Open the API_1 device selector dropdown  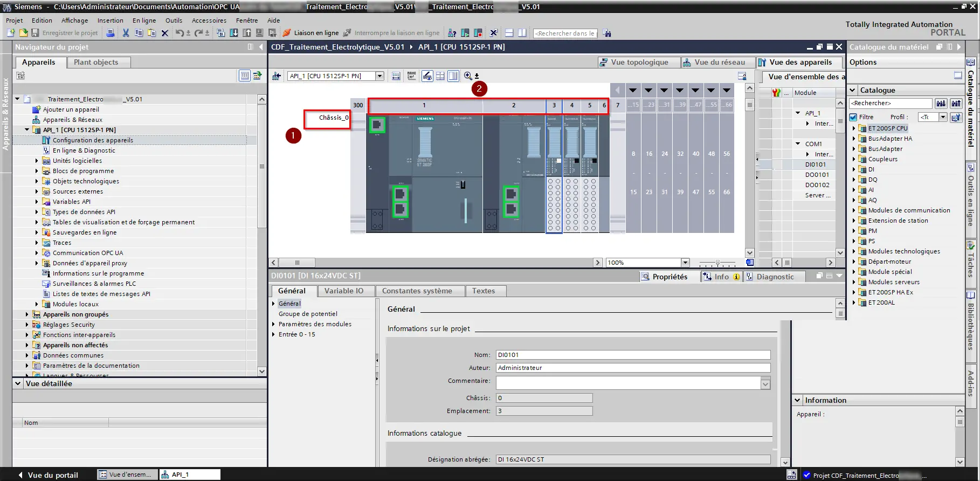(x=379, y=76)
